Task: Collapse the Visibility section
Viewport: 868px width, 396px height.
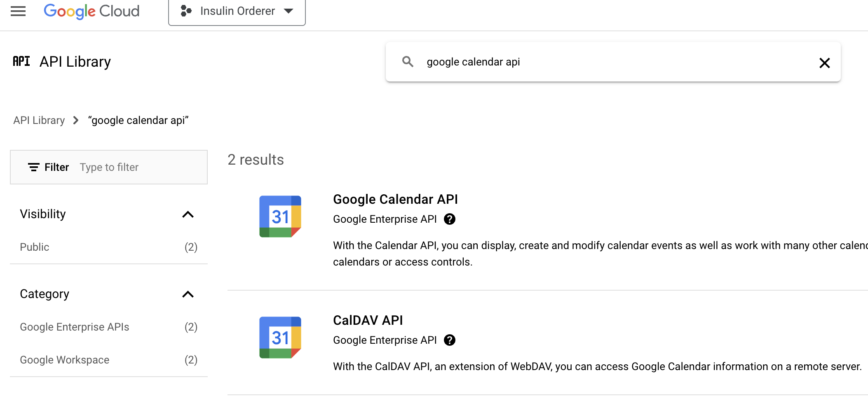Action: click(x=188, y=214)
